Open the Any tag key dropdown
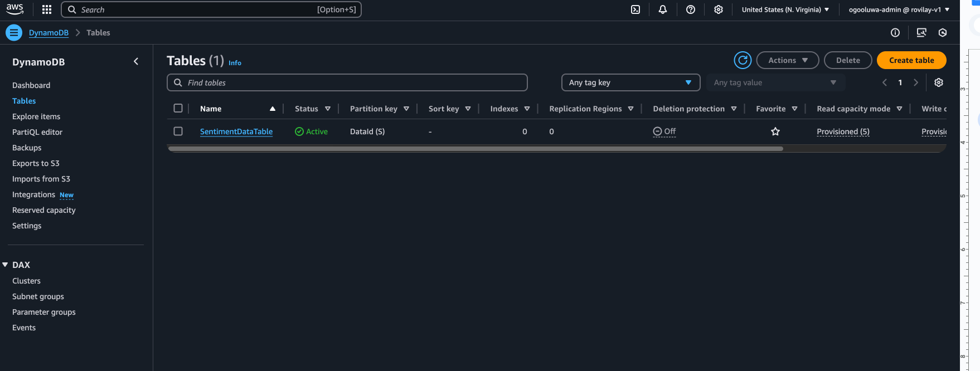The height and width of the screenshot is (371, 980). [x=630, y=82]
